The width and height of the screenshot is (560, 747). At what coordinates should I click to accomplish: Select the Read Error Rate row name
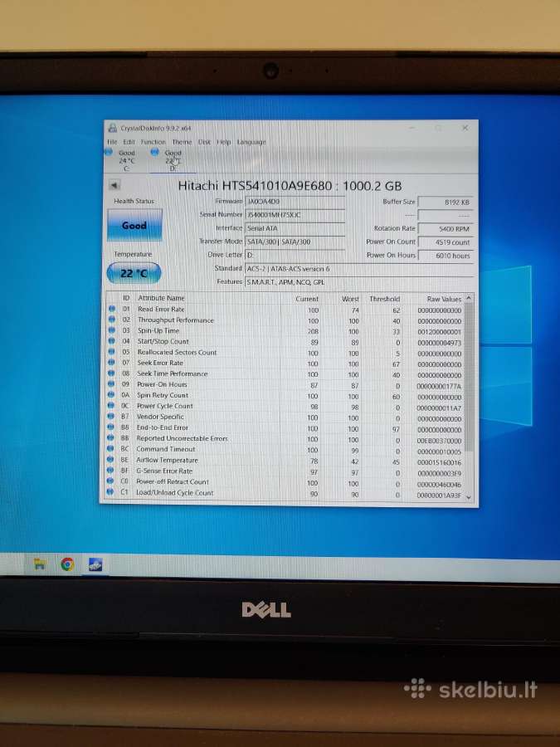tap(161, 310)
